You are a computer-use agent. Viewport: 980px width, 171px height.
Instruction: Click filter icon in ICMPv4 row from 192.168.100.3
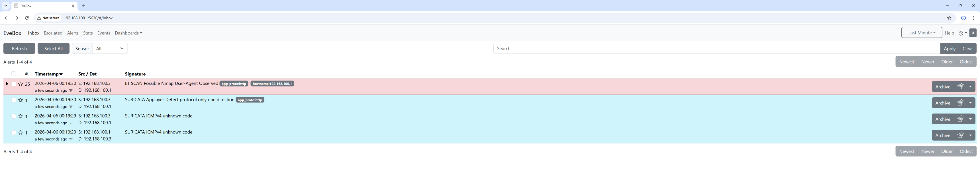tap(71, 123)
